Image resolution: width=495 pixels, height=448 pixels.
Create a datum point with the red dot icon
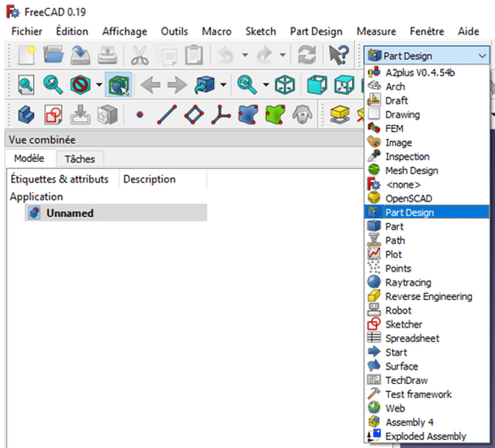point(140,114)
